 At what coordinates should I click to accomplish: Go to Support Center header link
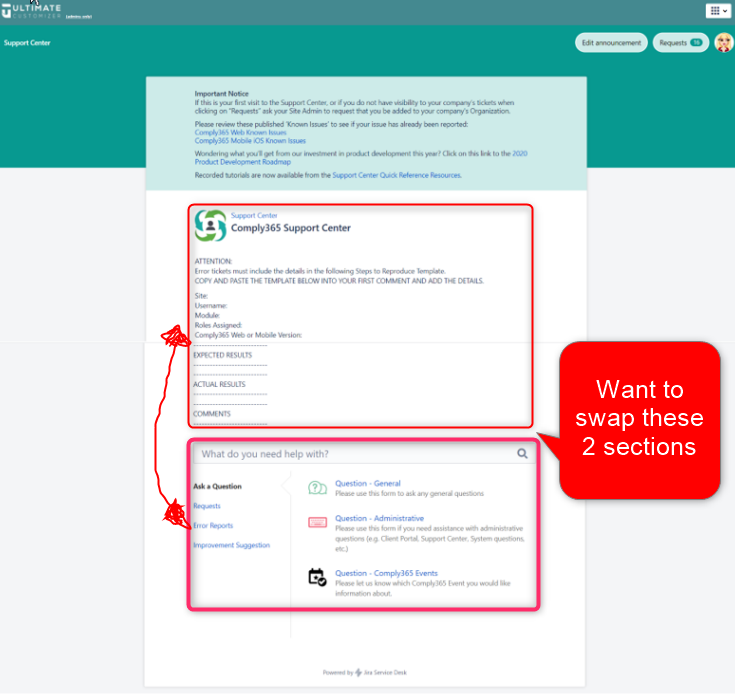[27, 43]
